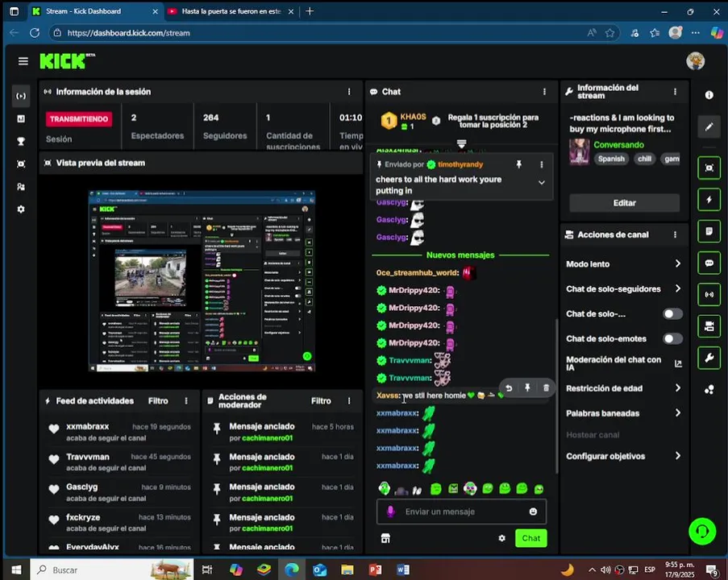Open the Acciones de canal three-dot menu

675,234
